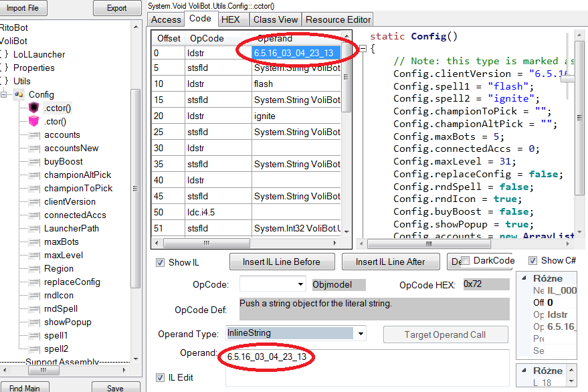
Task: Switch to the Access tab
Action: pyautogui.click(x=166, y=19)
